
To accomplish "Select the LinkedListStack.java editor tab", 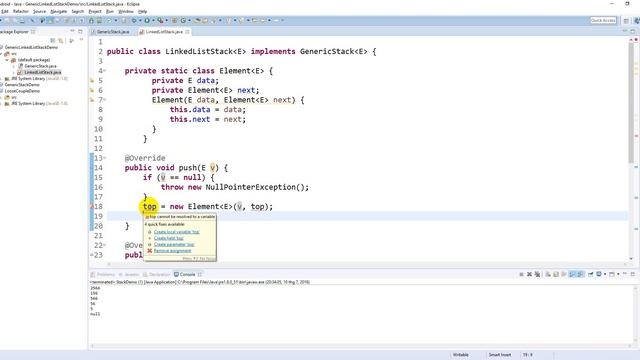I will tap(164, 32).
